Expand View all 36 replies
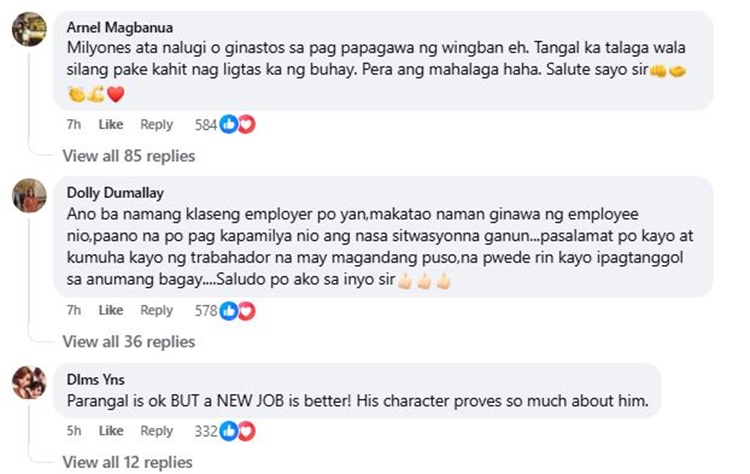The width and height of the screenshot is (750, 474). coord(129,342)
